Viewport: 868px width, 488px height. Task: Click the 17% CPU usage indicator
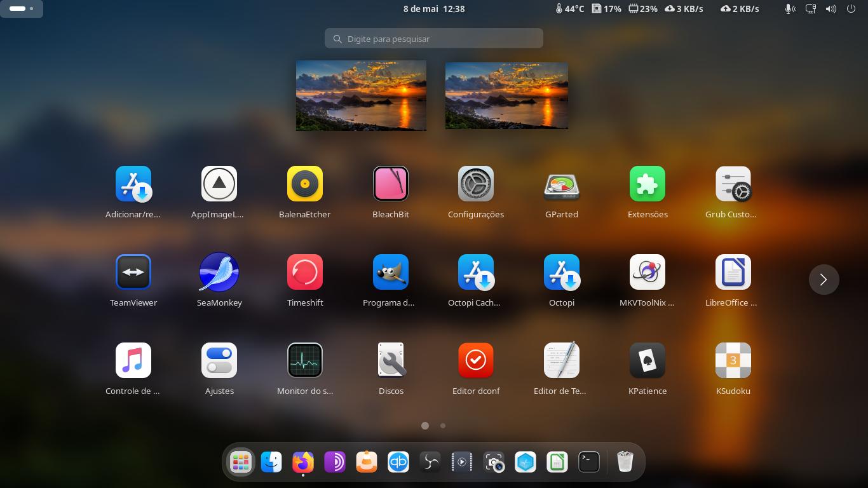tap(607, 9)
